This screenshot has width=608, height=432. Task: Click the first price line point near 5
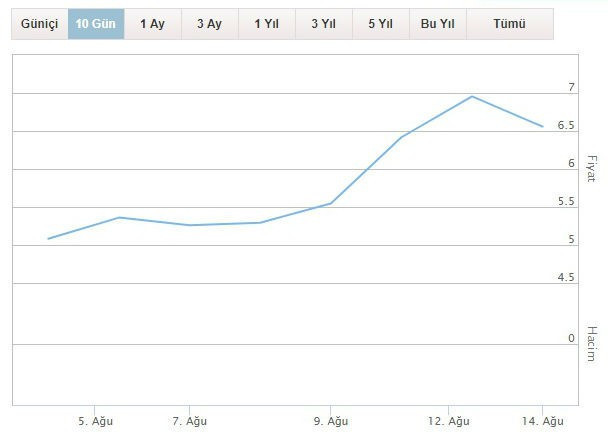pos(48,238)
